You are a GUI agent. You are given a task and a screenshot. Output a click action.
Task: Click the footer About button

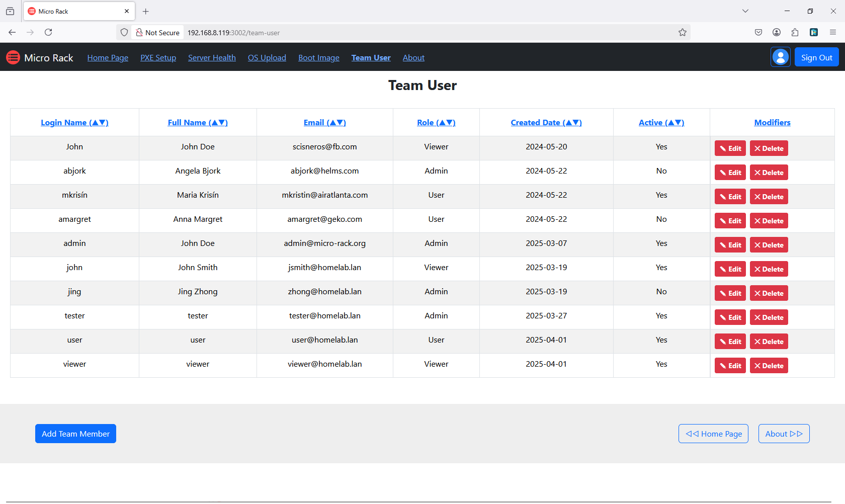coord(784,434)
